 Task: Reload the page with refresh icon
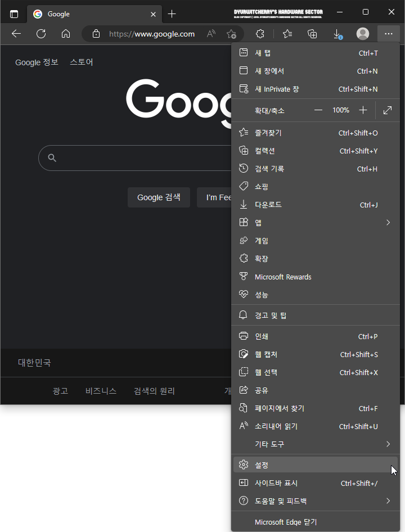pos(41,34)
